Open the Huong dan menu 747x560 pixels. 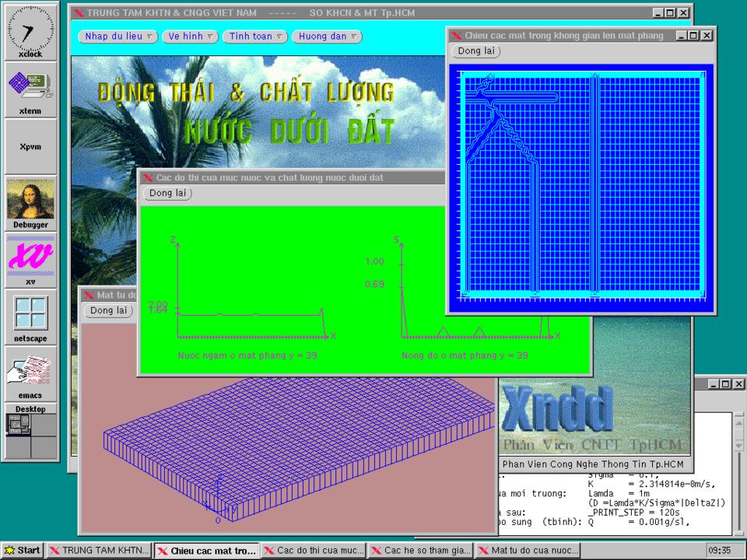click(327, 37)
